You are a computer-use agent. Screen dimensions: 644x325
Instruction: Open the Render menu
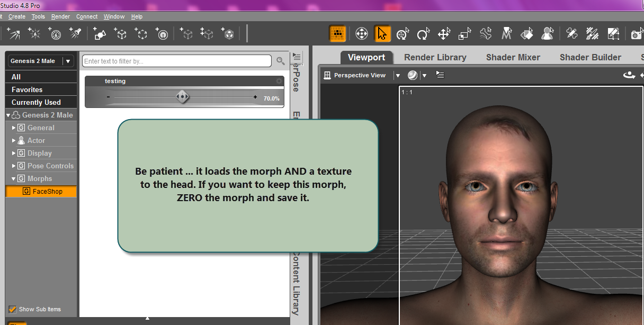(60, 16)
